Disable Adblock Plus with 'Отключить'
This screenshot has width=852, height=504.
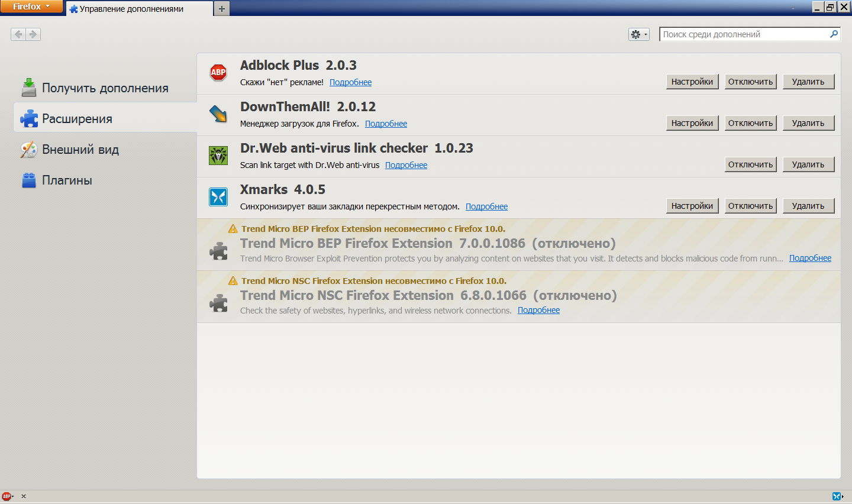pyautogui.click(x=750, y=82)
